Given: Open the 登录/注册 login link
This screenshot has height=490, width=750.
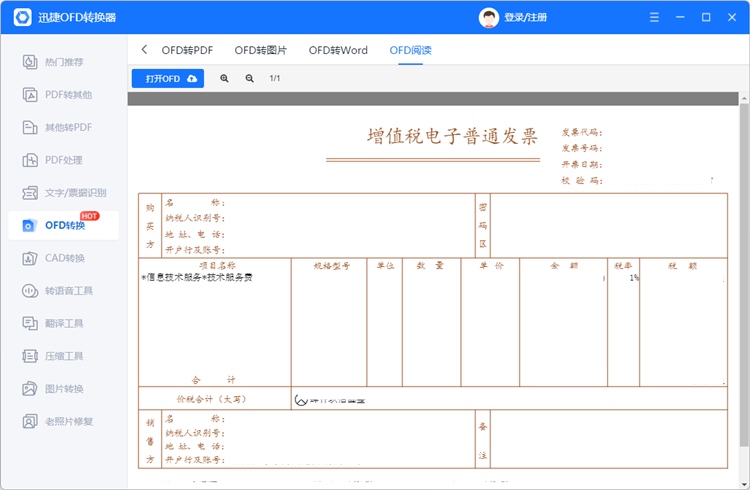Looking at the screenshot, I should coord(525,18).
